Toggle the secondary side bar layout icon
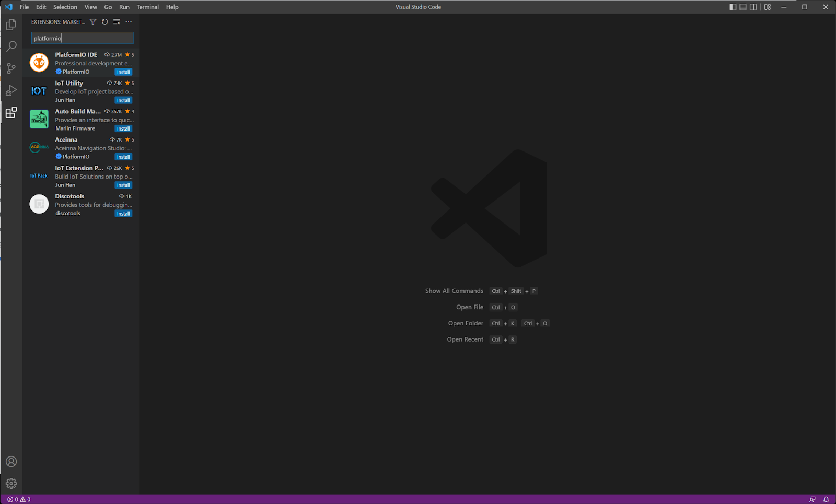Screen dimensions: 836x504 click(753, 7)
